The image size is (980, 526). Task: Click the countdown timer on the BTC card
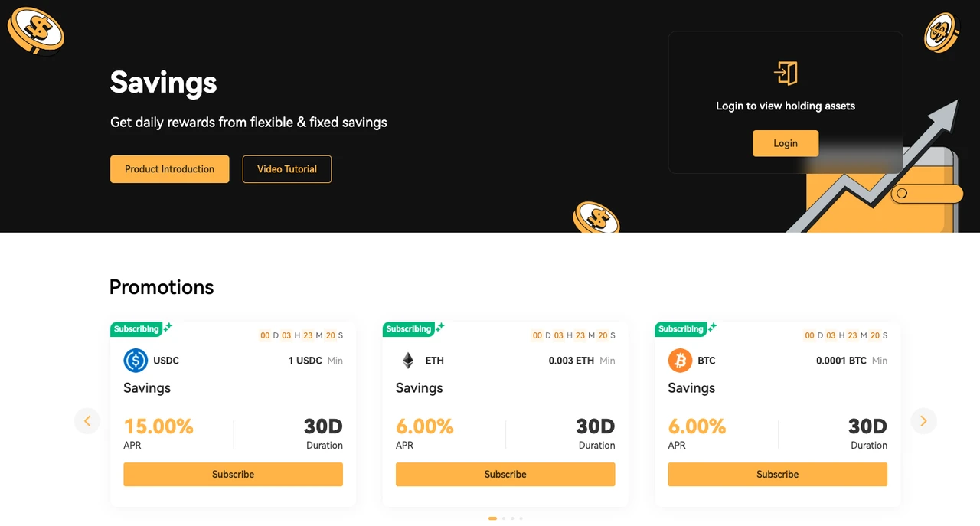845,335
